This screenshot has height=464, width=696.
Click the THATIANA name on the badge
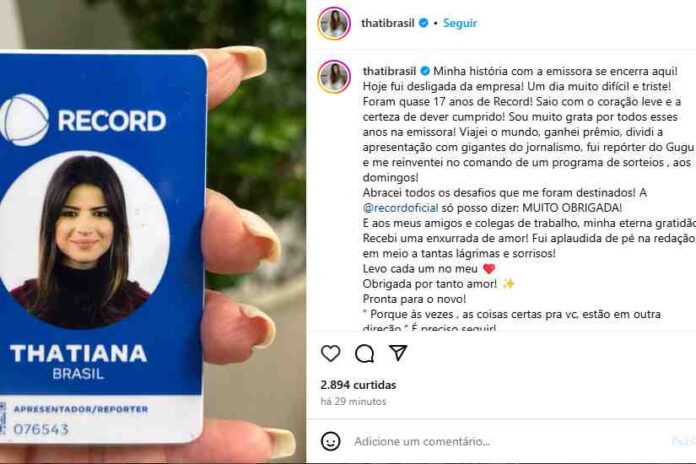(79, 353)
